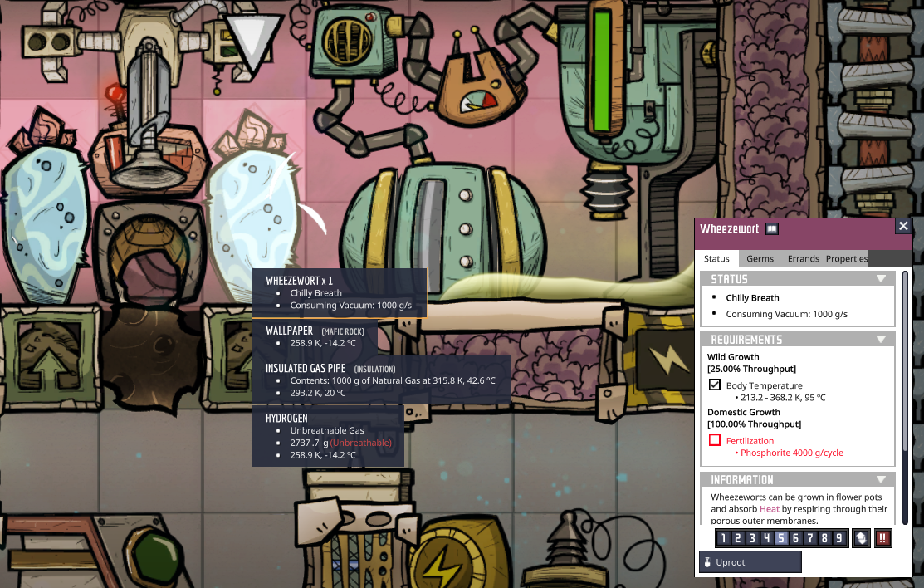Select the HYDROGEN hover card
Screen dimensions: 924x588
pyautogui.click(x=328, y=436)
